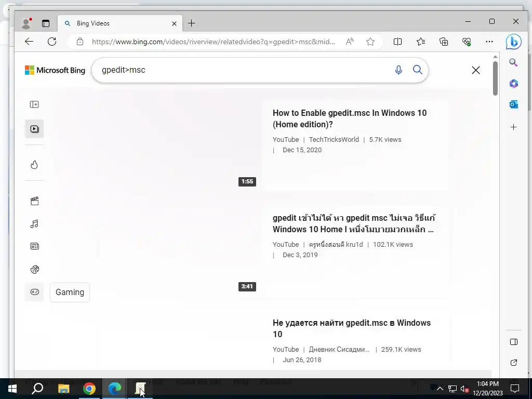This screenshot has width=532, height=399.
Task: Go back with the browser back arrow
Action: point(29,42)
